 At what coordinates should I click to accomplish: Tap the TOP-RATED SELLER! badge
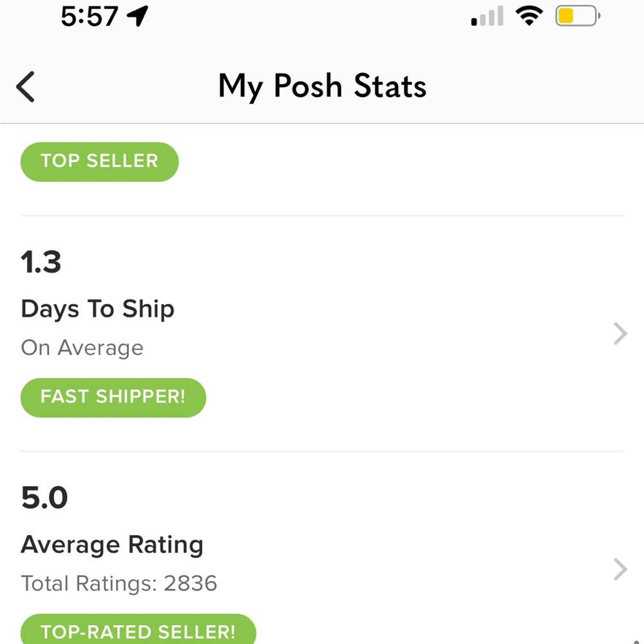click(138, 629)
